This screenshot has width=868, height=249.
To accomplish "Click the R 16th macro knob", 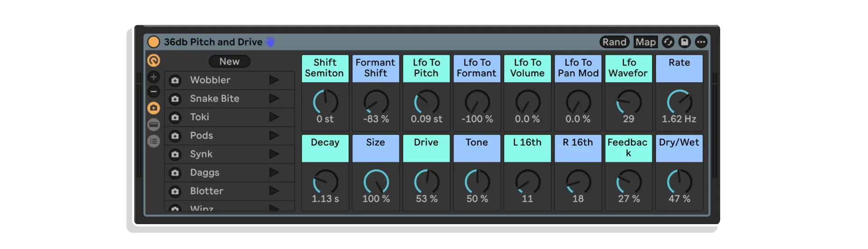I will [x=579, y=182].
